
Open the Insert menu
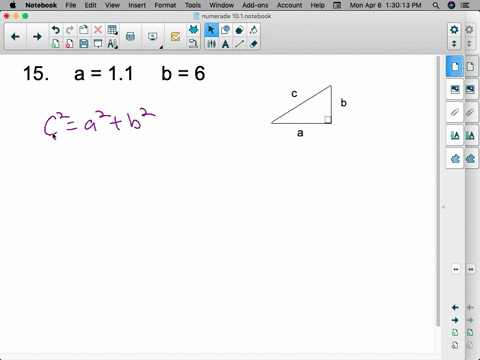[x=137, y=5]
